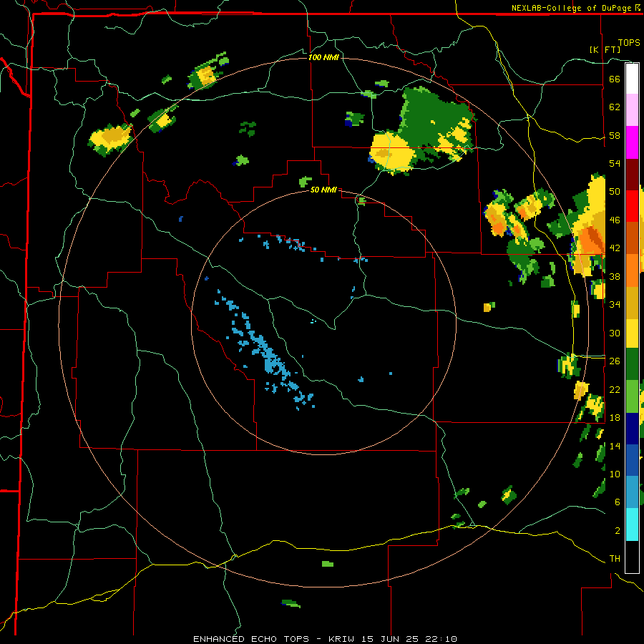Click the "18" legend value
Viewport: 644px width, 644px height.
[x=615, y=418]
